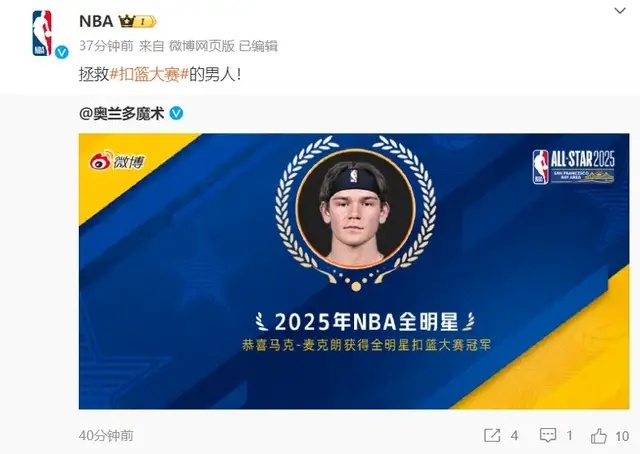Image resolution: width=640 pixels, height=454 pixels.
Task: Open the @奥兰多魔术 account mention
Action: 122,113
